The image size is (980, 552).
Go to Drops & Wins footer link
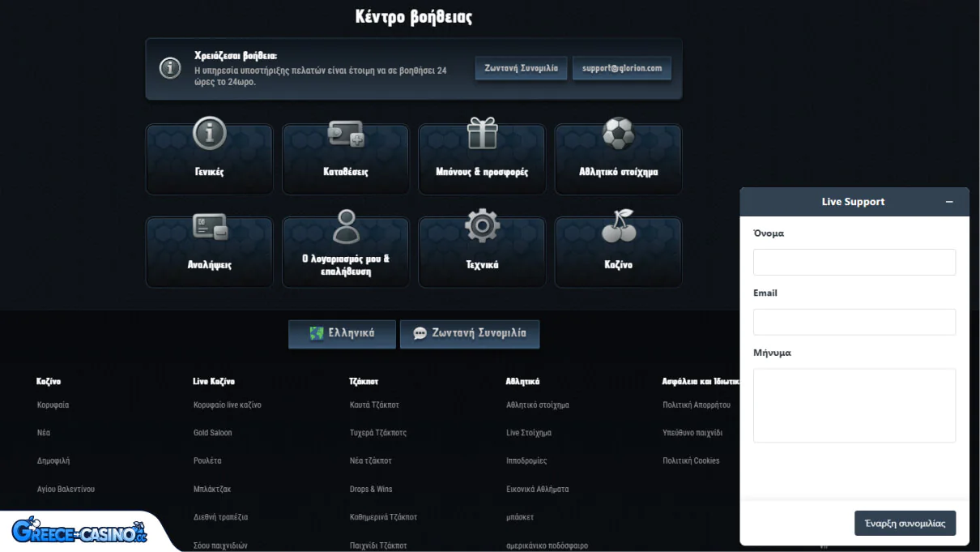click(371, 489)
